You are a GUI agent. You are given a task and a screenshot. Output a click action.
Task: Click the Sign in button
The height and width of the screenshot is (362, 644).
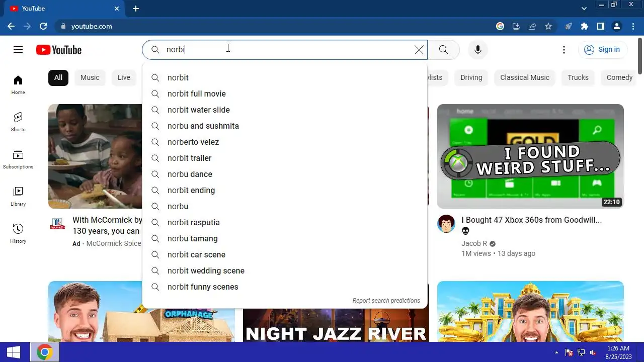point(602,49)
